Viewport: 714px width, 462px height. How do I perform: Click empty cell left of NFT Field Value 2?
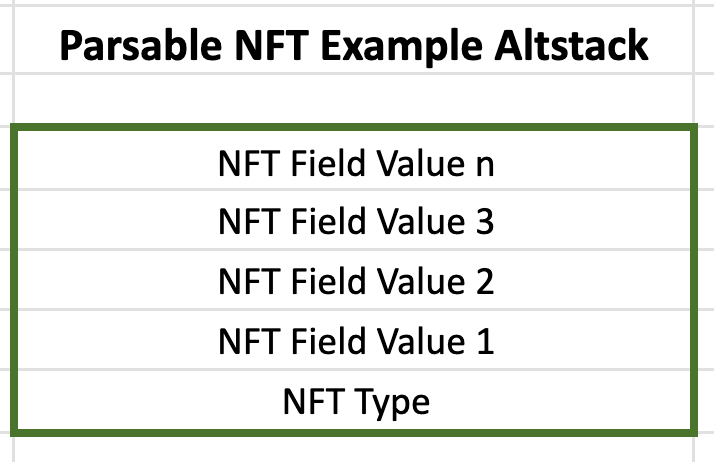[x=7, y=282]
